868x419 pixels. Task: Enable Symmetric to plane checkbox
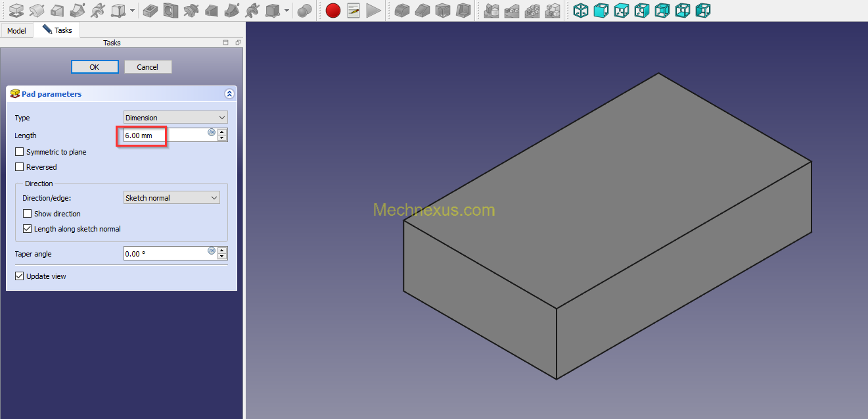tap(19, 152)
